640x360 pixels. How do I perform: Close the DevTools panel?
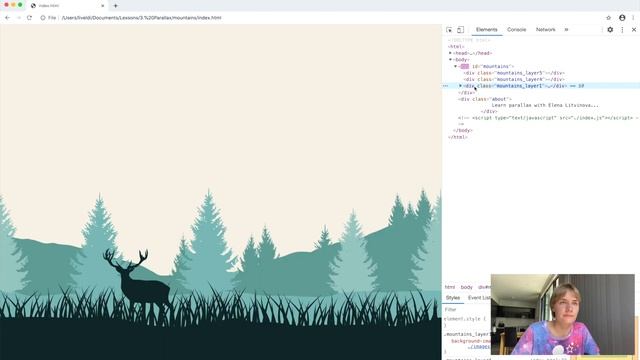(634, 30)
